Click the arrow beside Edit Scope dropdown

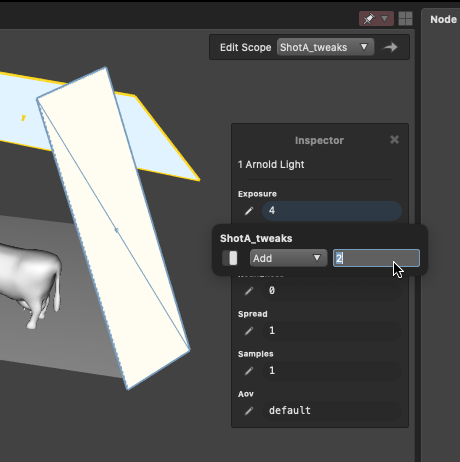(390, 47)
